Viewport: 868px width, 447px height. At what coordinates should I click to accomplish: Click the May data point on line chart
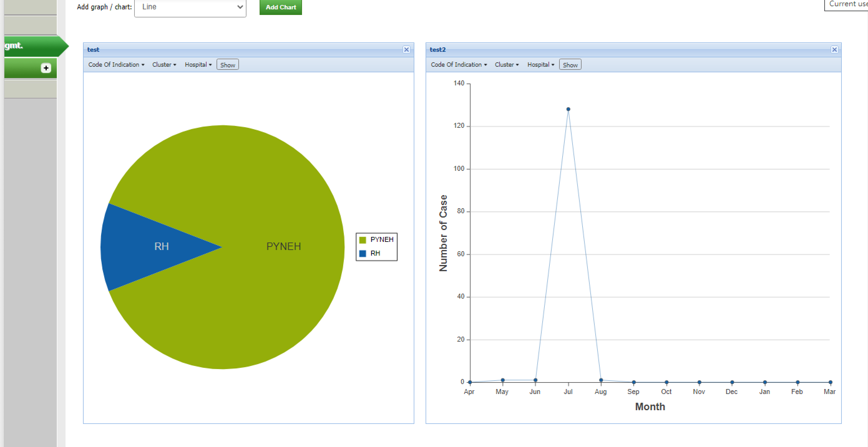pyautogui.click(x=502, y=380)
